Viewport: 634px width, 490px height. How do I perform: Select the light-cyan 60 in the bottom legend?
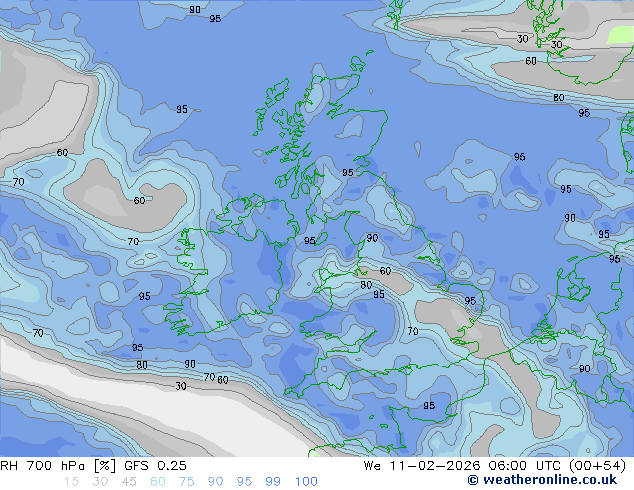[158, 482]
